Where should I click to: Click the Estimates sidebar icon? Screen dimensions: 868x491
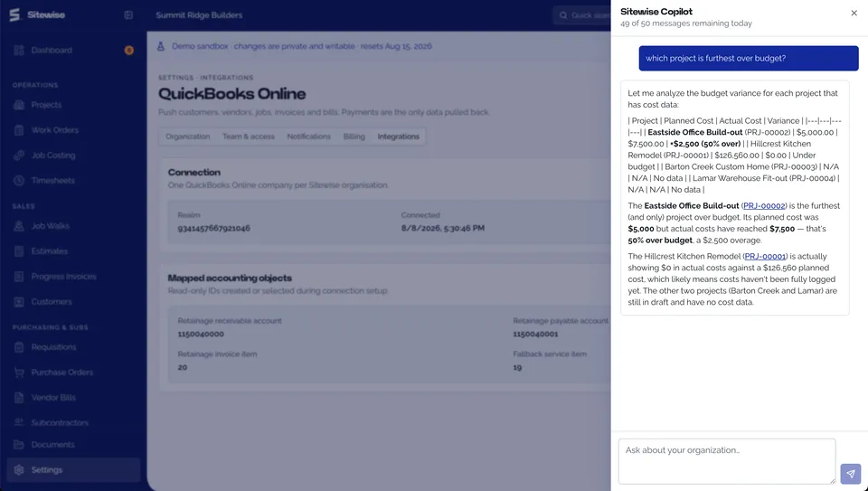click(x=19, y=251)
